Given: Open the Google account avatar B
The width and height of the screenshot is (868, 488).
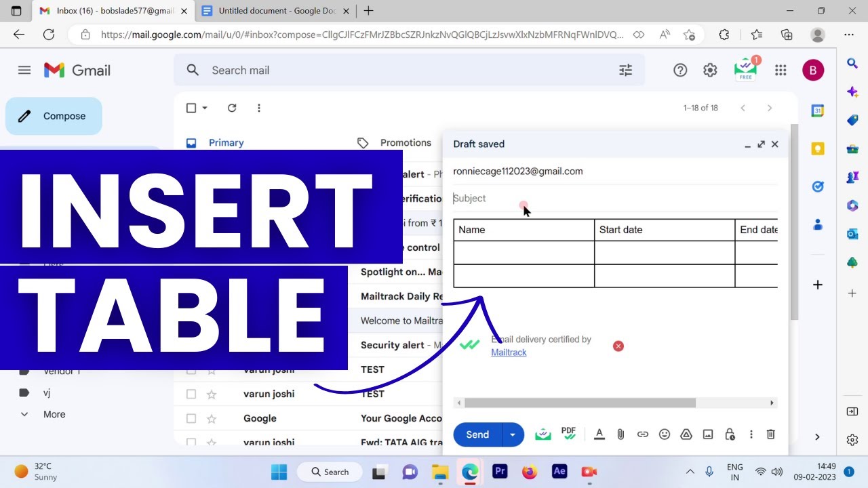Looking at the screenshot, I should click(813, 70).
